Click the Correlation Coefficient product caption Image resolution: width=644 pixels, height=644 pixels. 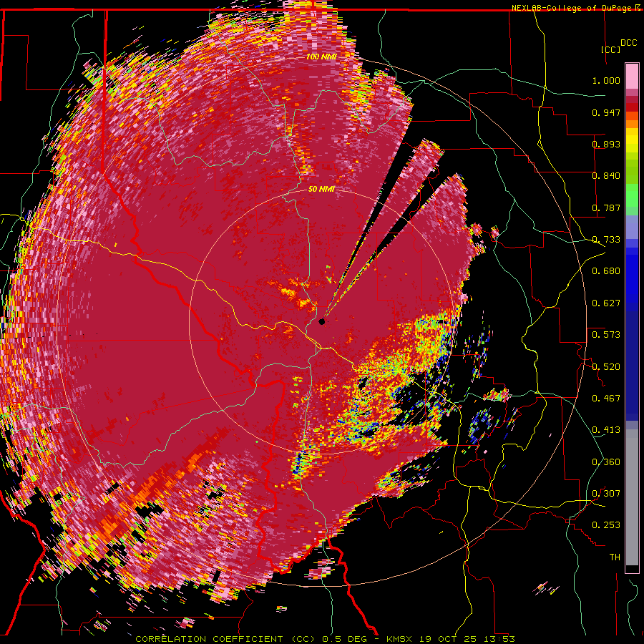325,639
